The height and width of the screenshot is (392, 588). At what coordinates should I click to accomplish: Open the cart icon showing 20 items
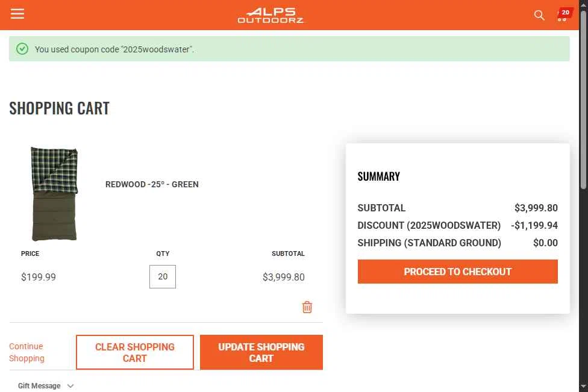click(564, 15)
